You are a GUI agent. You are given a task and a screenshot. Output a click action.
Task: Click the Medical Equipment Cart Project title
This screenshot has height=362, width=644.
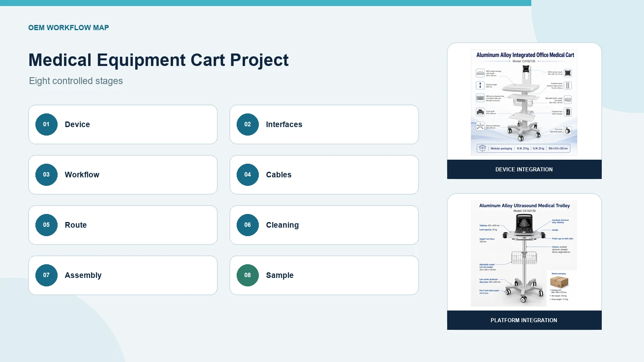coord(159,60)
